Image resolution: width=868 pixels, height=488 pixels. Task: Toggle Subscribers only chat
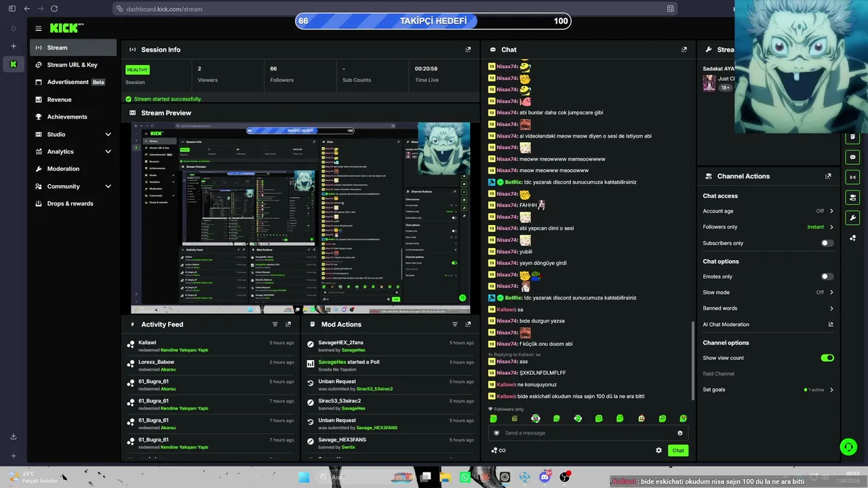[827, 243]
